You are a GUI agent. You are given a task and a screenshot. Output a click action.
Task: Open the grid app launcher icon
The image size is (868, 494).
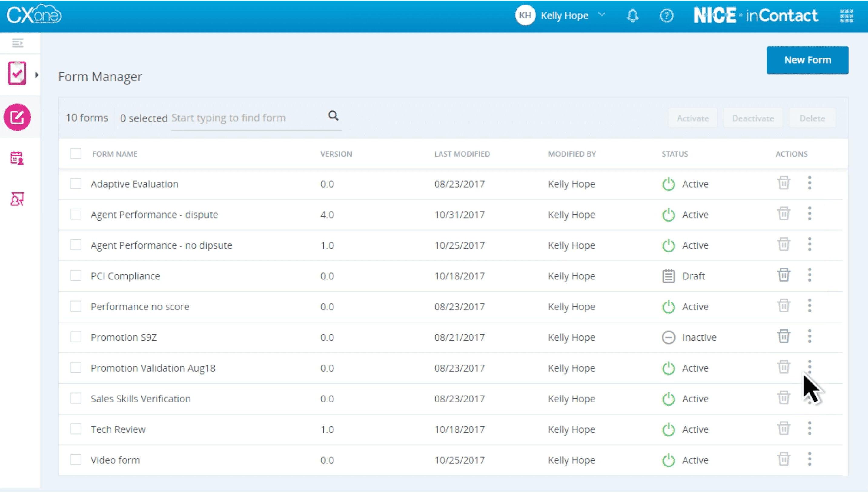846,15
